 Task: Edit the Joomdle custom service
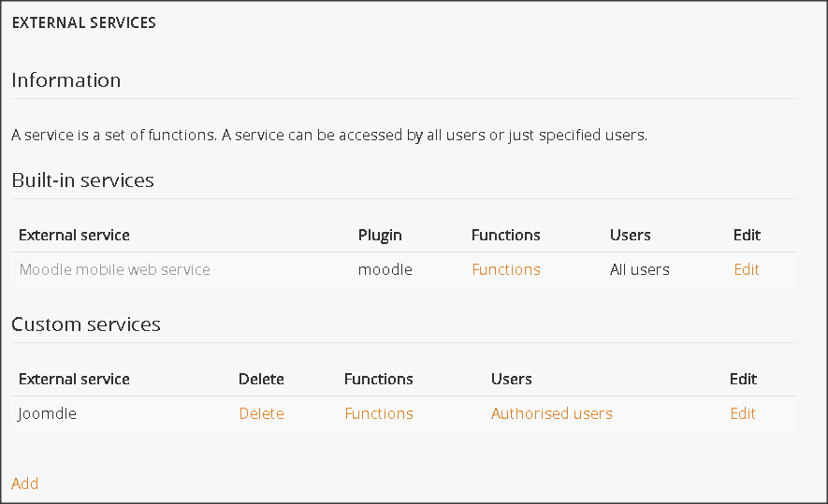743,413
